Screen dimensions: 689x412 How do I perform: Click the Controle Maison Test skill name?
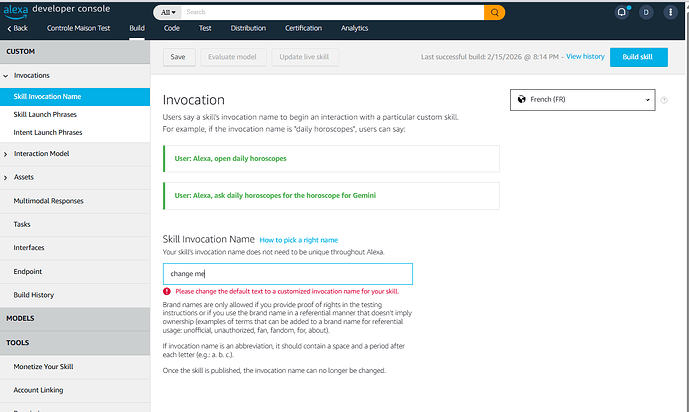point(78,28)
